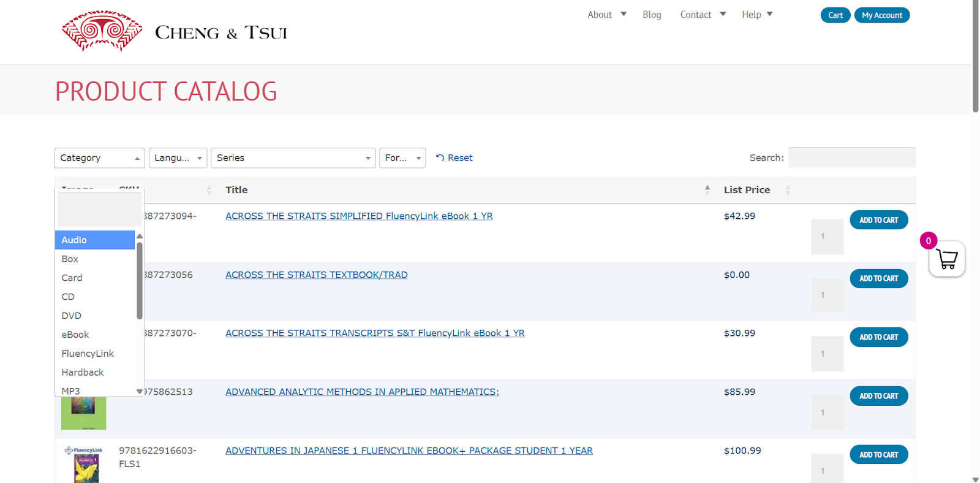The image size is (980, 483).
Task: Open ADVANCED ANALYTIC METHODS IN APPLIED MATHEMATICS link
Action: tap(362, 392)
